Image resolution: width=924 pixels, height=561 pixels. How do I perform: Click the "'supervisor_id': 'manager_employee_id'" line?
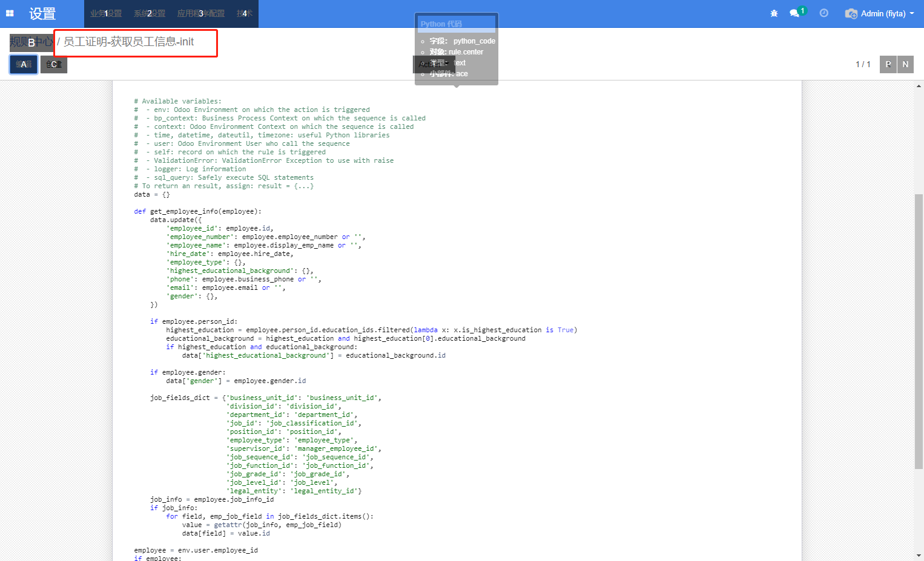click(x=304, y=448)
